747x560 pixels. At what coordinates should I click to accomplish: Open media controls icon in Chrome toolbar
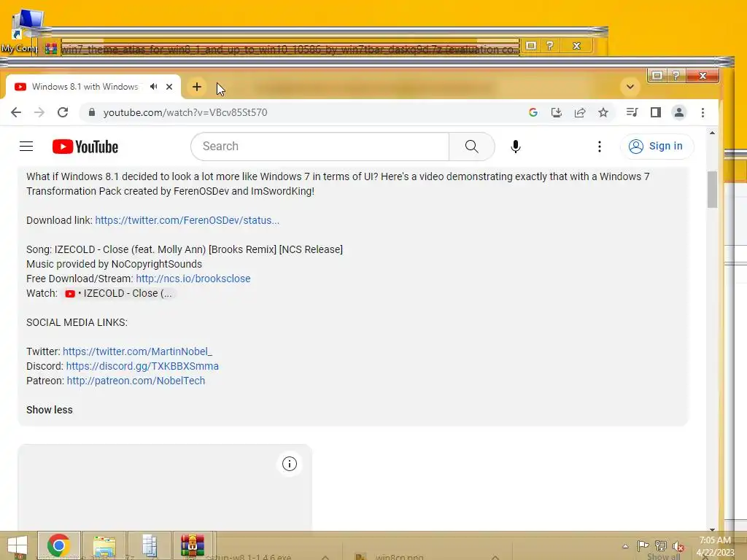point(632,112)
